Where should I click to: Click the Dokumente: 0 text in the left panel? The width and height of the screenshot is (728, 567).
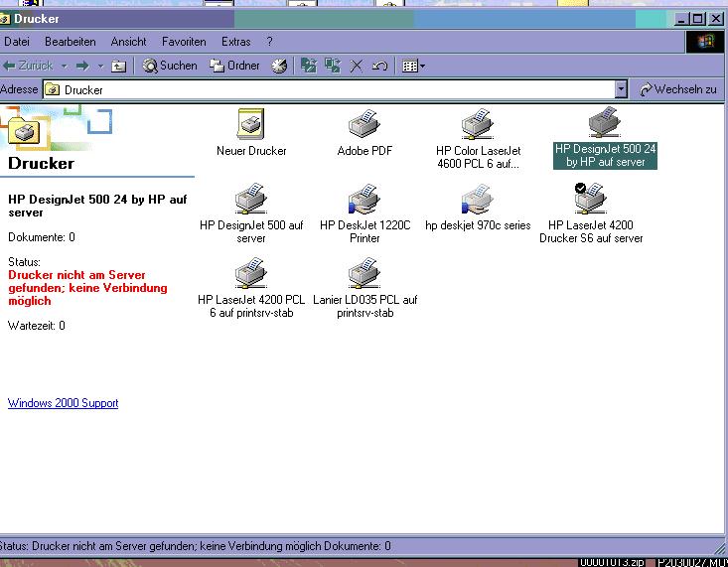[x=42, y=237]
